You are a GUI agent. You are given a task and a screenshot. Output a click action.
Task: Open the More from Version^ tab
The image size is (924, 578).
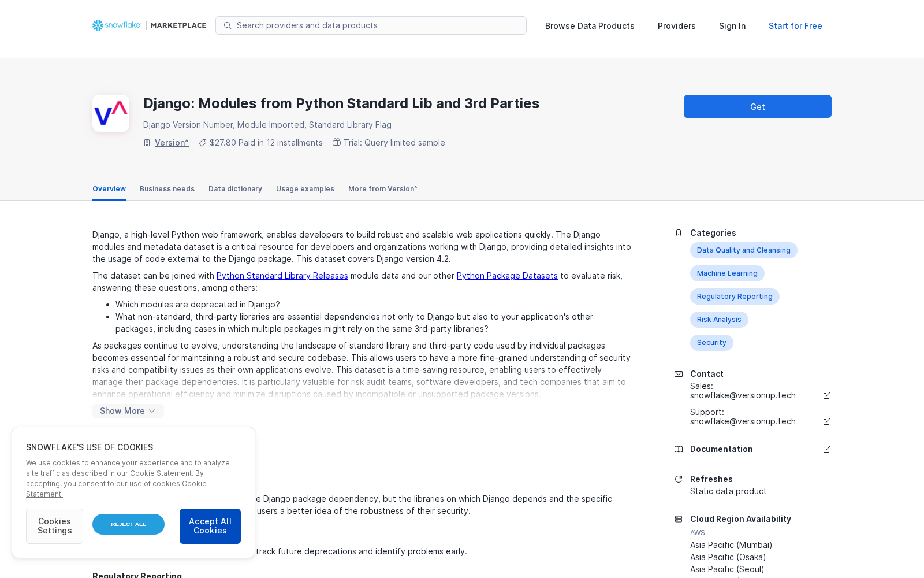(383, 189)
